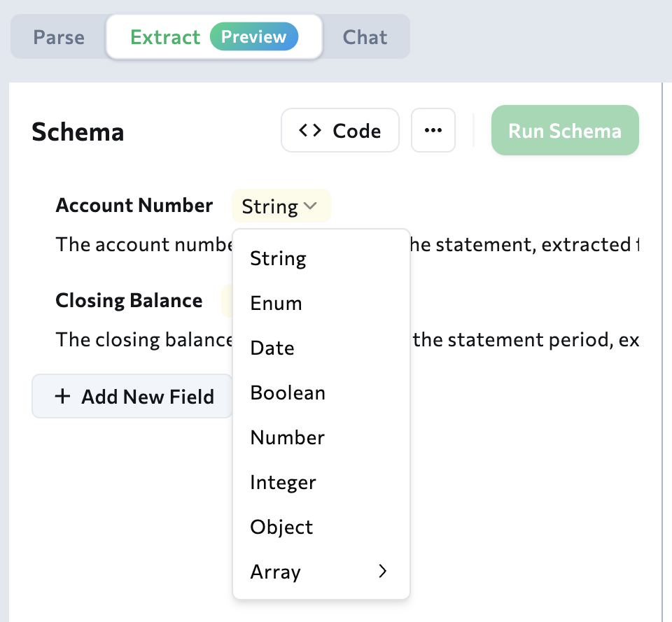
Task: Pick Date as the field type
Action: [272, 348]
